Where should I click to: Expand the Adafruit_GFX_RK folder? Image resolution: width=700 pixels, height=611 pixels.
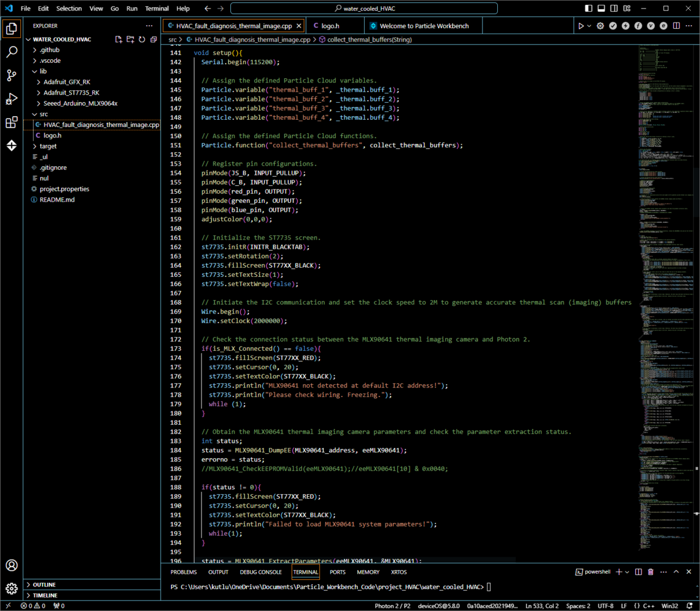(x=67, y=82)
